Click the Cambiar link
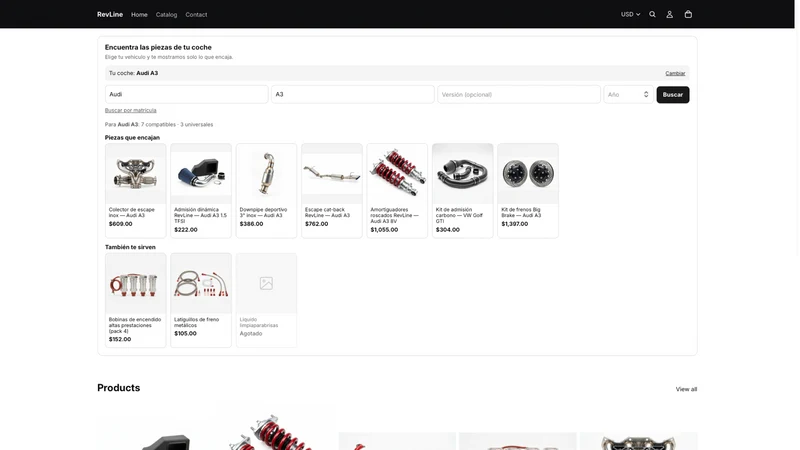The height and width of the screenshot is (450, 800). click(675, 73)
